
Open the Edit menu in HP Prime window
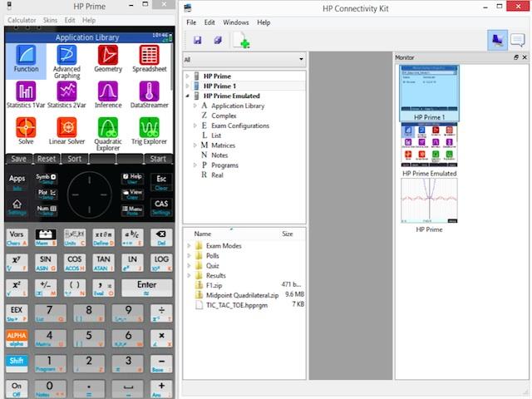click(x=70, y=20)
